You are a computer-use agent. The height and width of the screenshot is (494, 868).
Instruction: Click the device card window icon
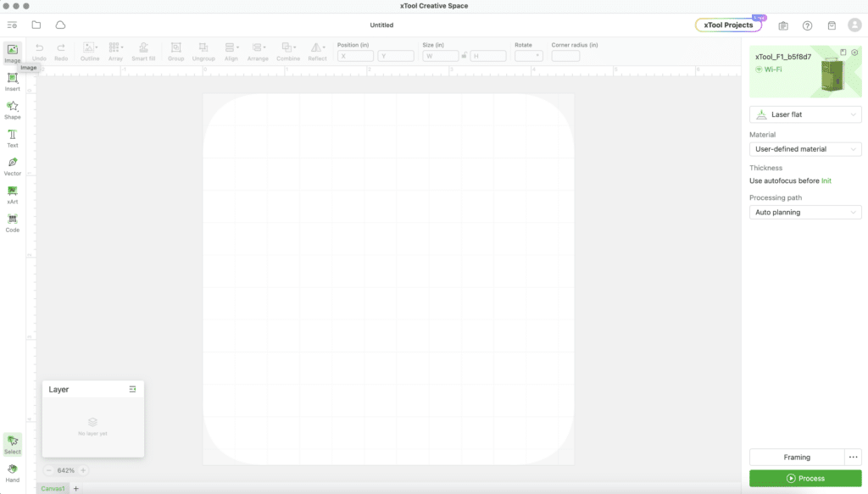843,53
